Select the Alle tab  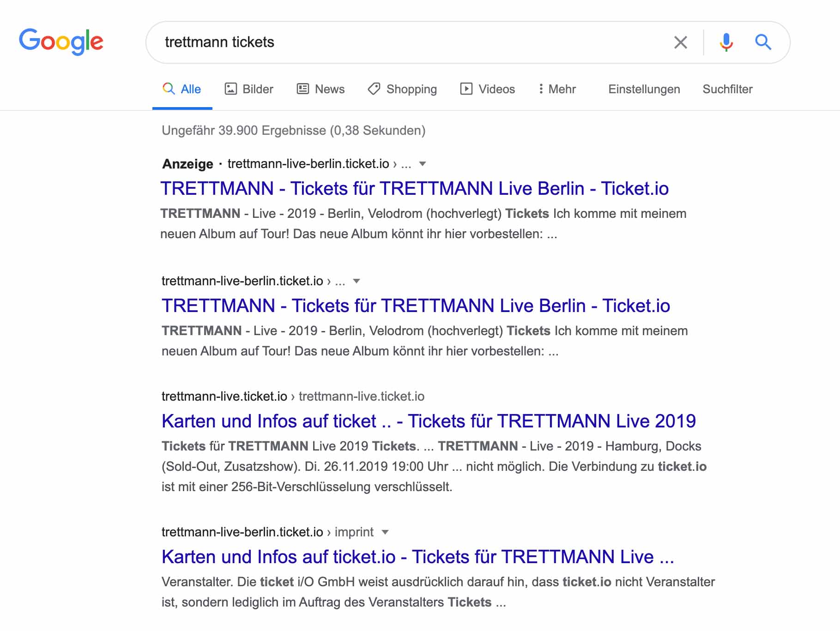click(x=182, y=89)
